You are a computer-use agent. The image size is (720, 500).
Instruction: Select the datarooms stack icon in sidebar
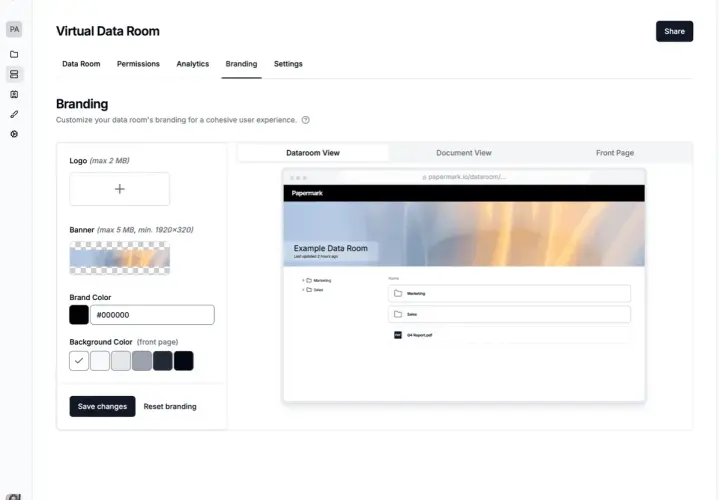pos(14,74)
